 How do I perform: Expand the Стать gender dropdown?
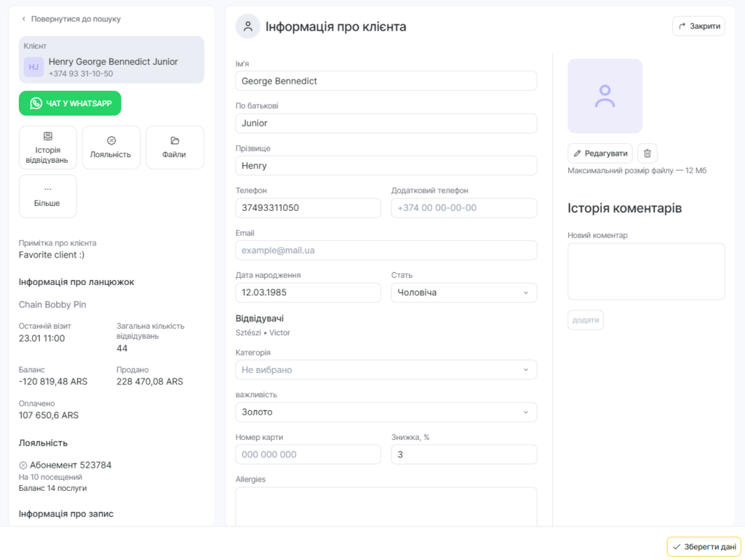point(463,292)
